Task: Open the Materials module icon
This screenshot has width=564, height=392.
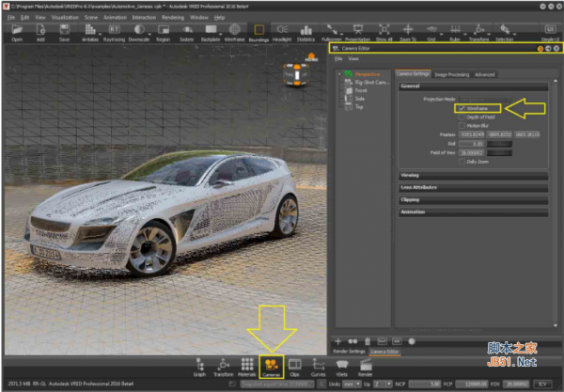Action: [247, 366]
